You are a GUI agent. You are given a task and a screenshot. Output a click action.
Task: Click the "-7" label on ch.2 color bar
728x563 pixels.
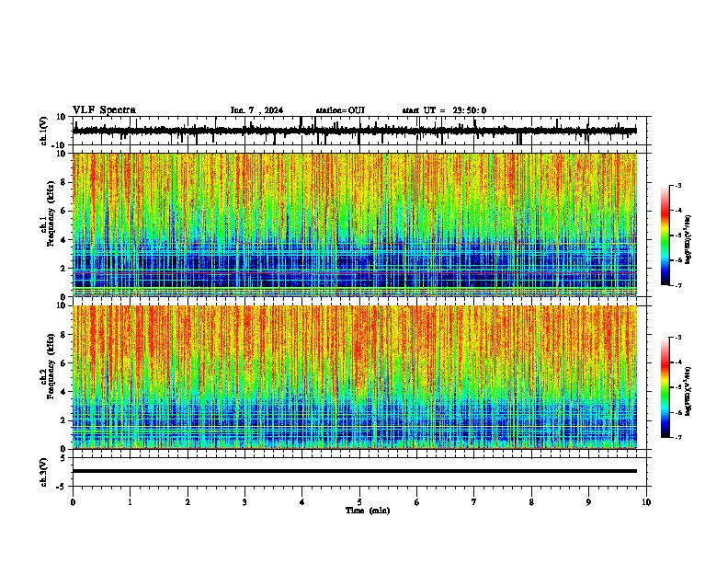click(677, 438)
